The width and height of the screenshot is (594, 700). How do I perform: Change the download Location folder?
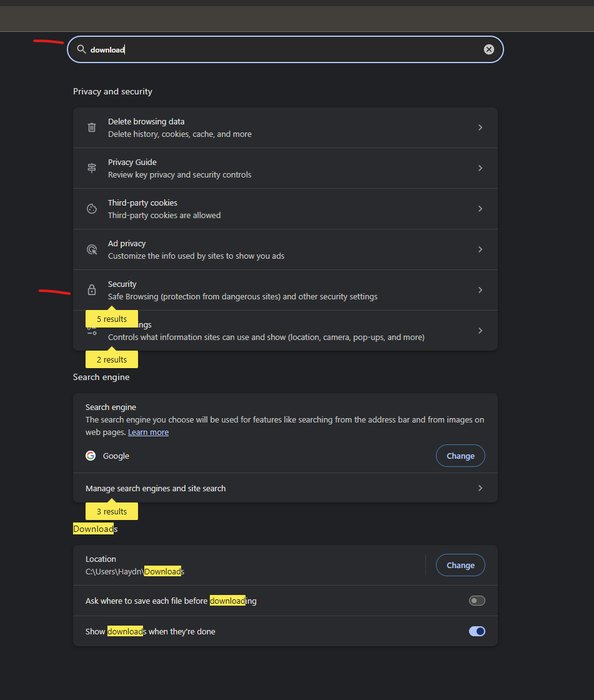click(x=460, y=565)
